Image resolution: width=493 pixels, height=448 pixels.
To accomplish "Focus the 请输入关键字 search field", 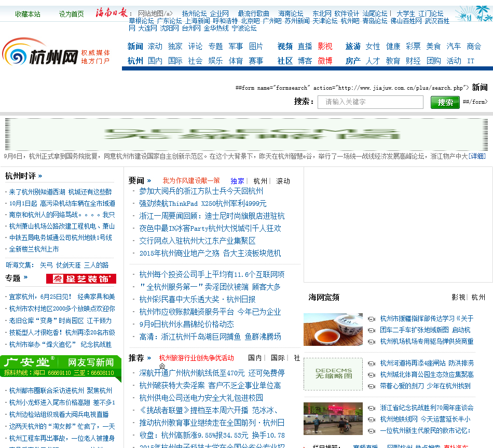I will click(371, 102).
